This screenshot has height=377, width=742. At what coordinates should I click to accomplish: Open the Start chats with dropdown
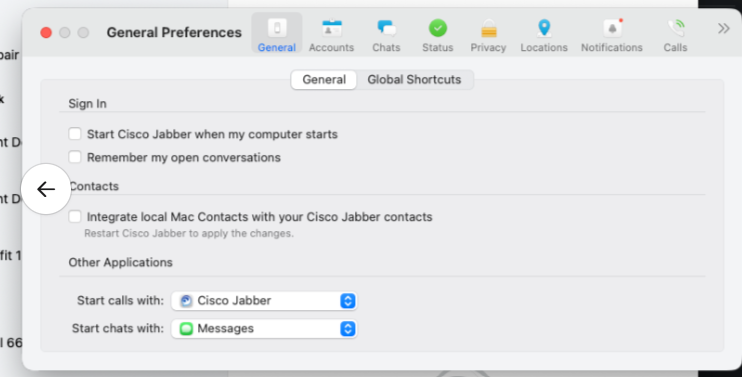[264, 329]
